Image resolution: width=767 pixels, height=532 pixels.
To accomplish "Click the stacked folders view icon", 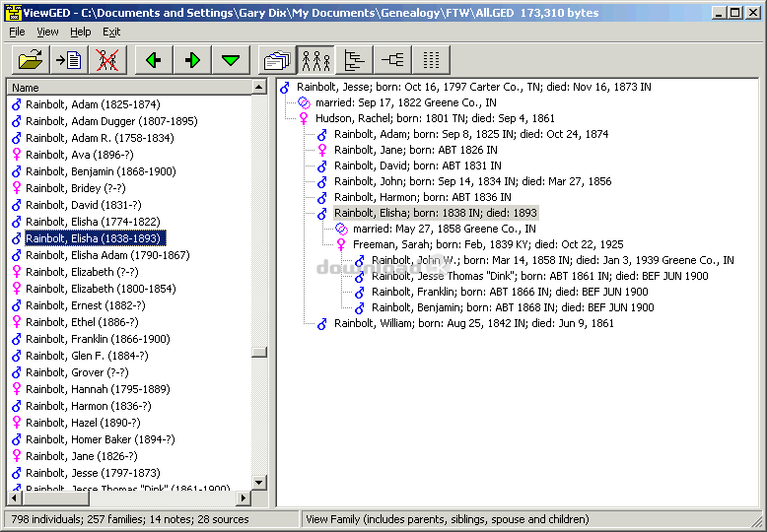I will 276,60.
